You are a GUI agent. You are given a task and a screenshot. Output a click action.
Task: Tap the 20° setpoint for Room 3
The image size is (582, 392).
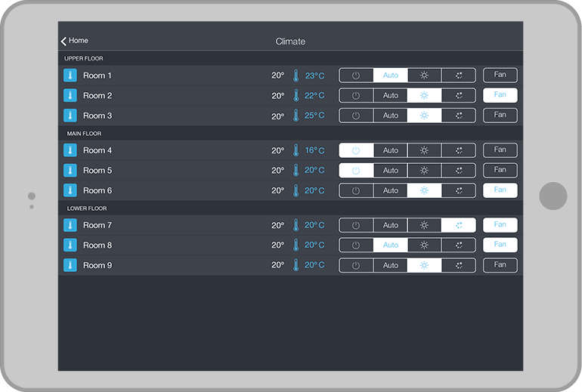[x=277, y=116]
